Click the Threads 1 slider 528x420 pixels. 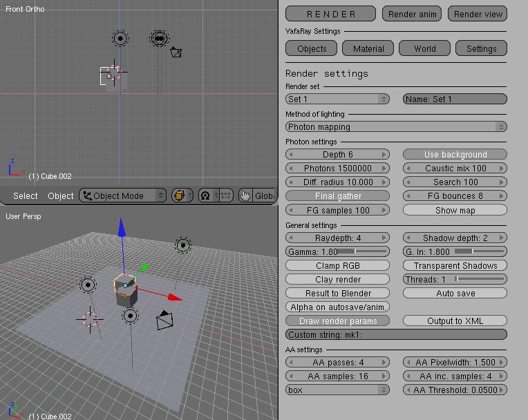455,279
